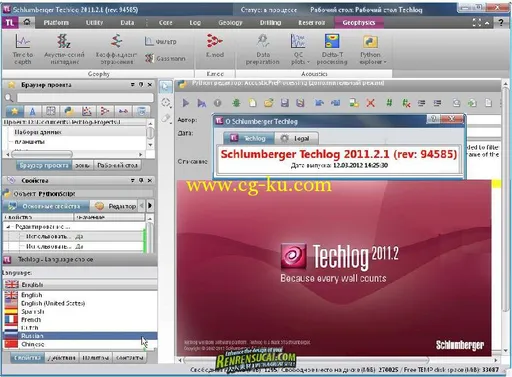Open the reflection coefficient tool
This screenshot has width=512, height=377.
point(116,49)
